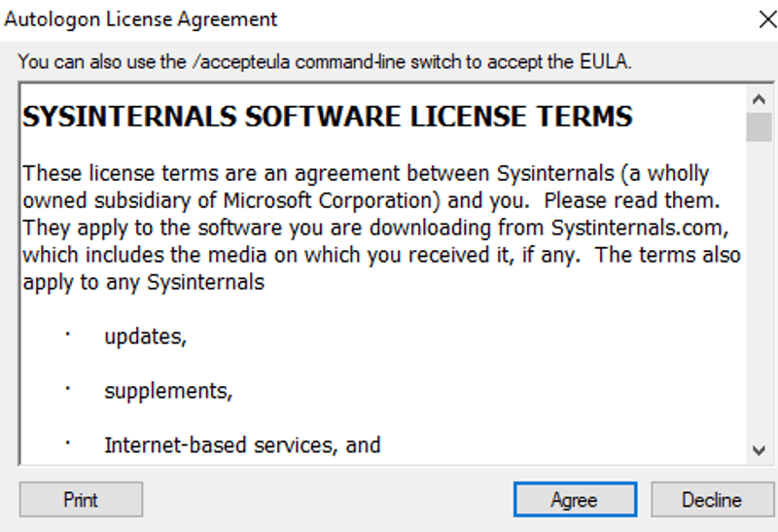Screen dimensions: 778x532
Task: Click the /accepteula command-line hint text
Action: (x=325, y=62)
